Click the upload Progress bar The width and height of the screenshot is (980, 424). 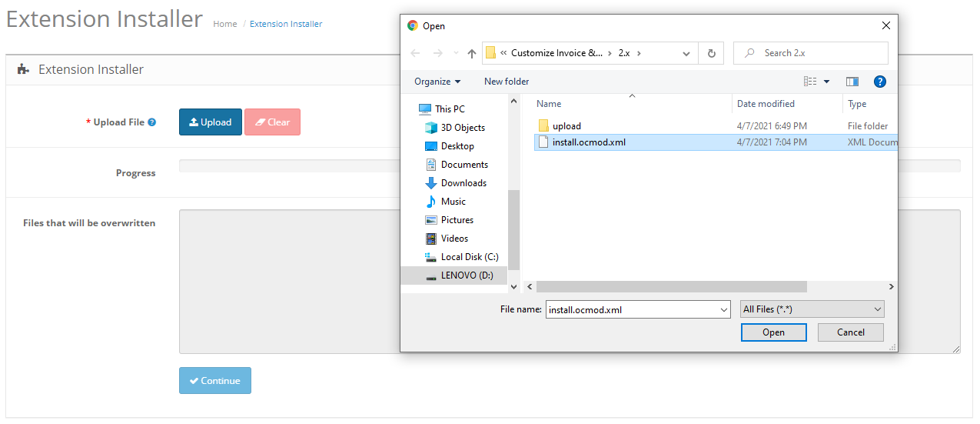pos(570,165)
